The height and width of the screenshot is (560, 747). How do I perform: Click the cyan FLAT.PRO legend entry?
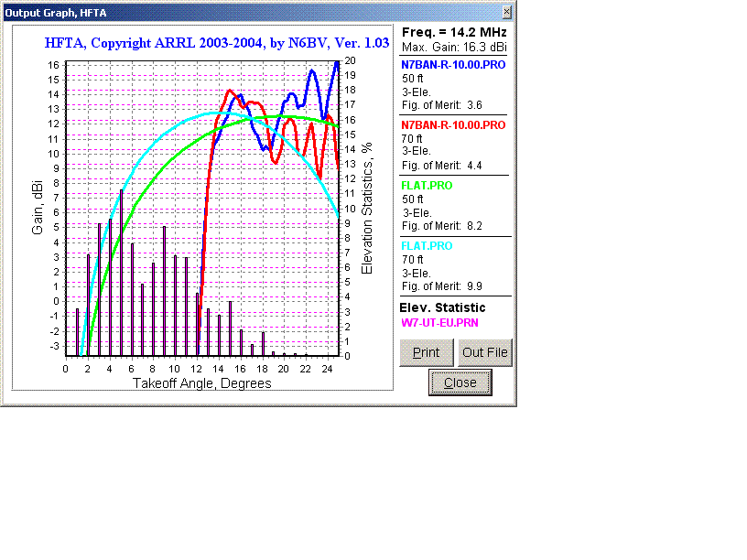click(427, 246)
